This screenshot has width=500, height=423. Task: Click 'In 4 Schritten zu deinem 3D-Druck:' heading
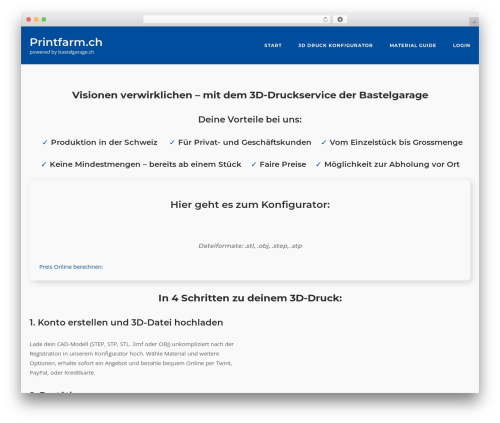coord(250,298)
